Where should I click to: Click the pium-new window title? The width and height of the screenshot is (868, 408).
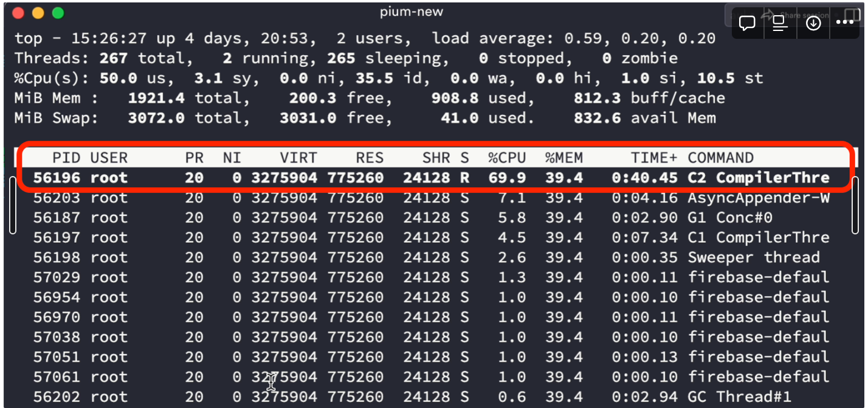(412, 12)
